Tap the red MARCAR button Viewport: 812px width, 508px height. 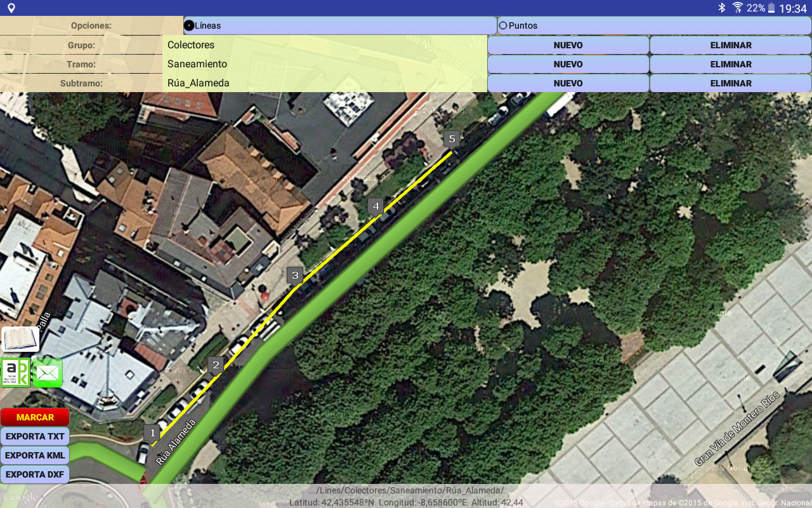point(35,417)
